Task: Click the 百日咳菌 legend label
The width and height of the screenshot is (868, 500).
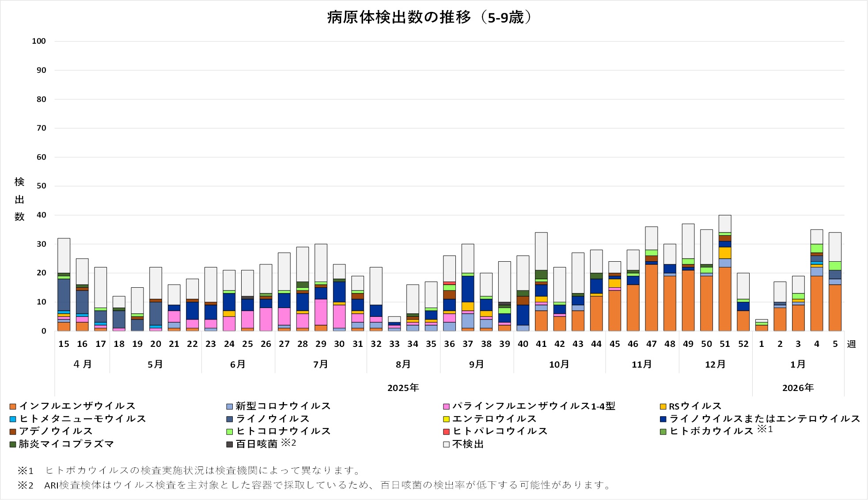Action: (256, 444)
